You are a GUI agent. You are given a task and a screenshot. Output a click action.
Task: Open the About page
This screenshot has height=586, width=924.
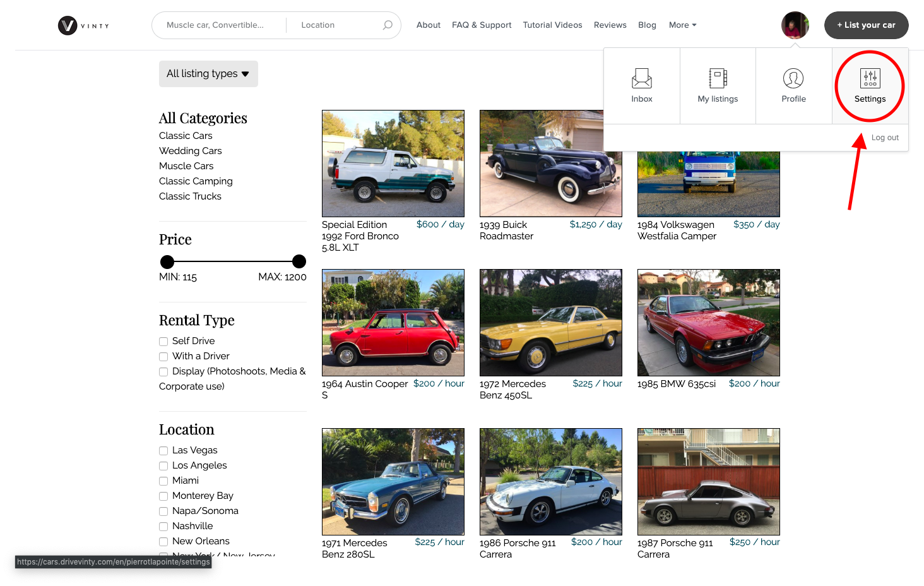click(429, 25)
